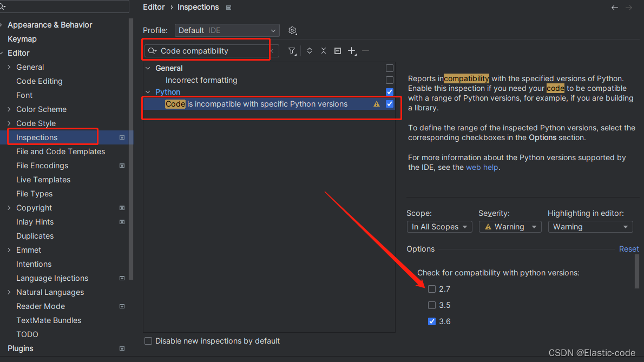Viewport: 644px width, 362px height.
Task: Select the Incorrect formatting inspection
Action: [x=201, y=80]
